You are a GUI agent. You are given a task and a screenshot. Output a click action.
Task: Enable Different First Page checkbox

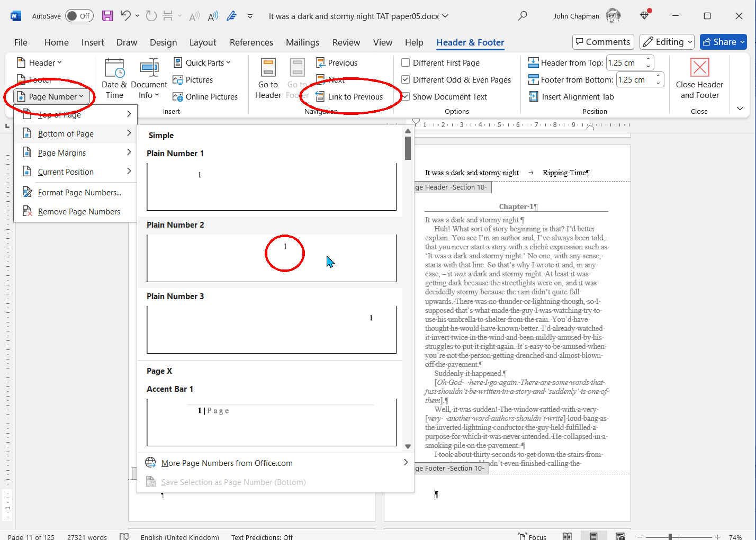406,63
